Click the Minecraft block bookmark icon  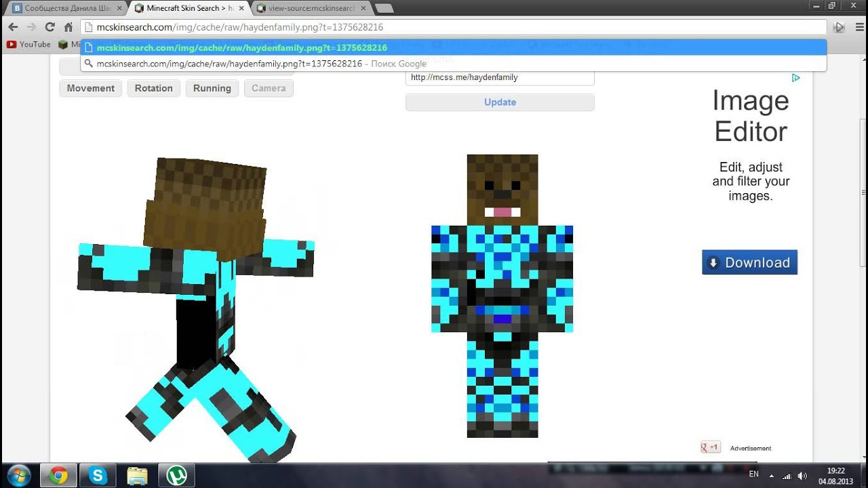pyautogui.click(x=63, y=44)
